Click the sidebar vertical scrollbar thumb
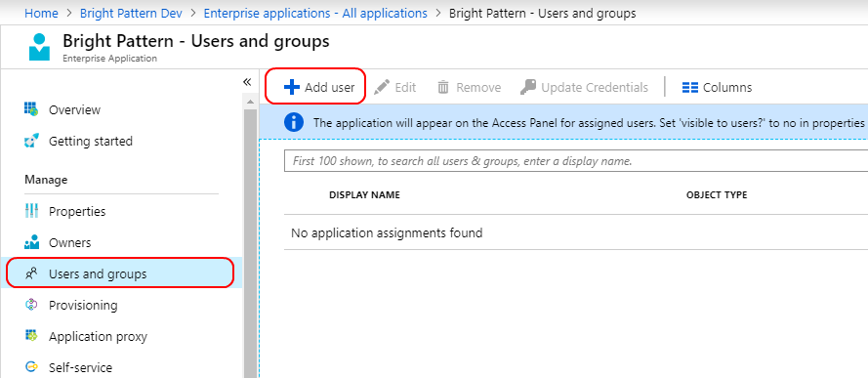The height and width of the screenshot is (378, 868). tap(250, 242)
